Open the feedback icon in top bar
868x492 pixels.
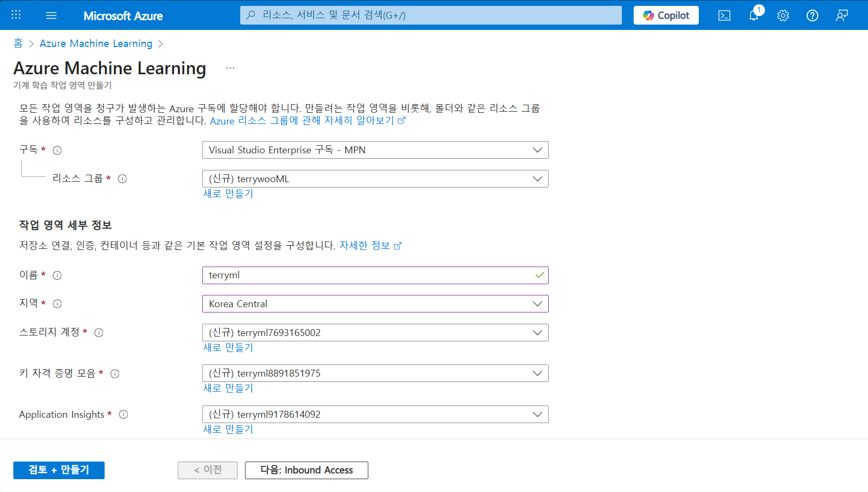pos(841,15)
